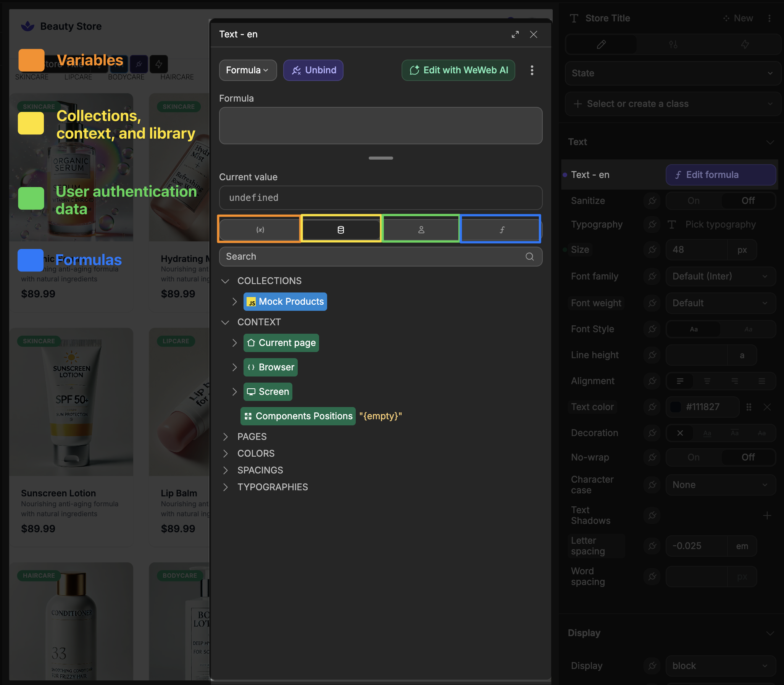Open the Font family dropdown
The height and width of the screenshot is (685, 784).
(x=720, y=276)
